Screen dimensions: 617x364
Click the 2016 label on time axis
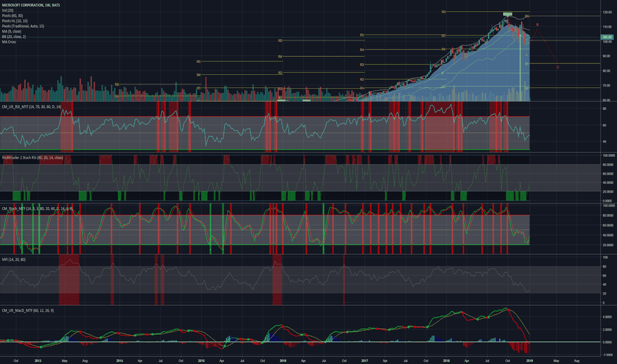pos(283,361)
